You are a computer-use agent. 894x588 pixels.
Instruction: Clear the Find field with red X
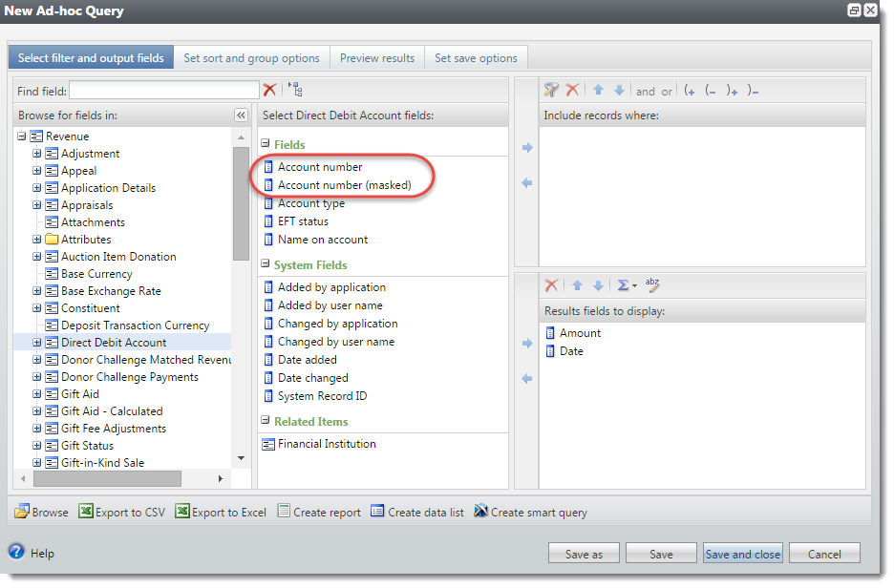coord(269,90)
